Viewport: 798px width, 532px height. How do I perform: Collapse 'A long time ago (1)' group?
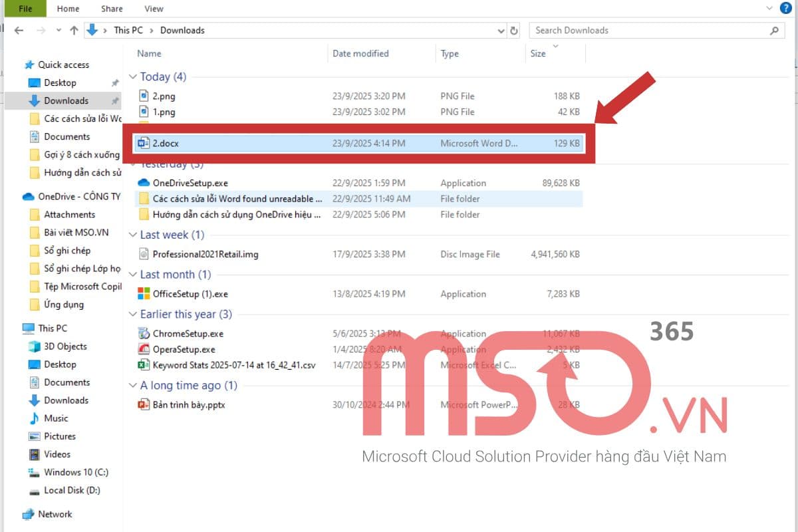(133, 386)
